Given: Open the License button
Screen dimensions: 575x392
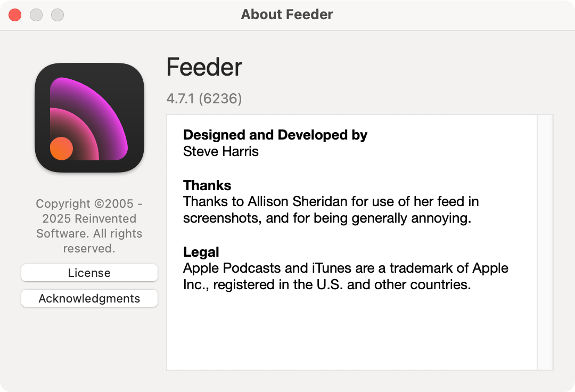Looking at the screenshot, I should [89, 273].
